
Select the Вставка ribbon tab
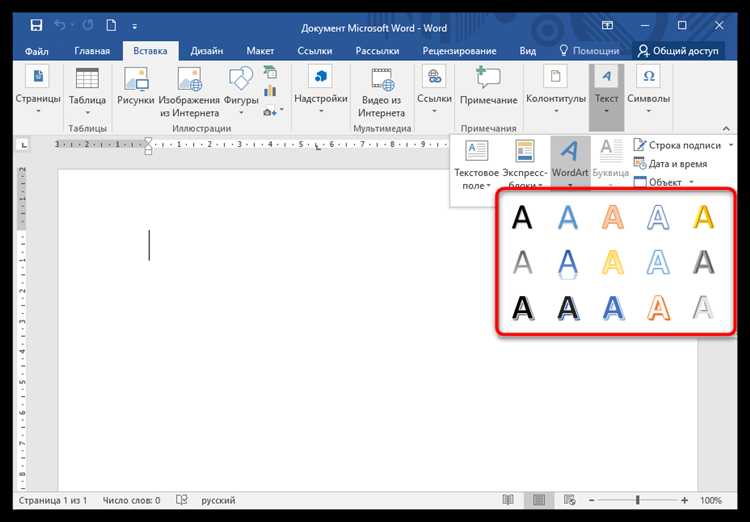[150, 51]
